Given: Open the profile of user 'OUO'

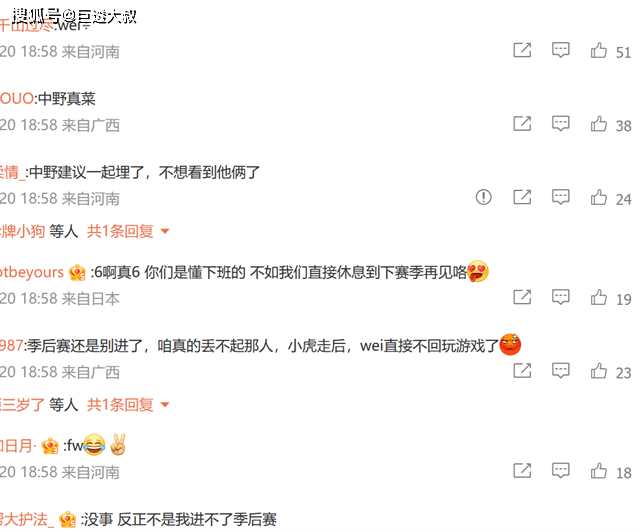Looking at the screenshot, I should point(17,99).
